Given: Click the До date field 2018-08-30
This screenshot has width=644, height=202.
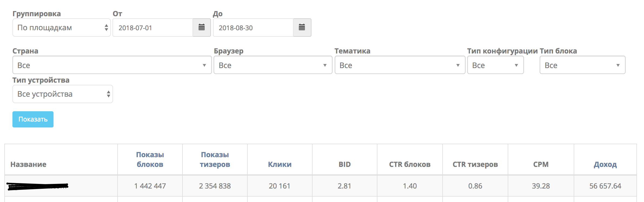Looking at the screenshot, I should click(253, 28).
